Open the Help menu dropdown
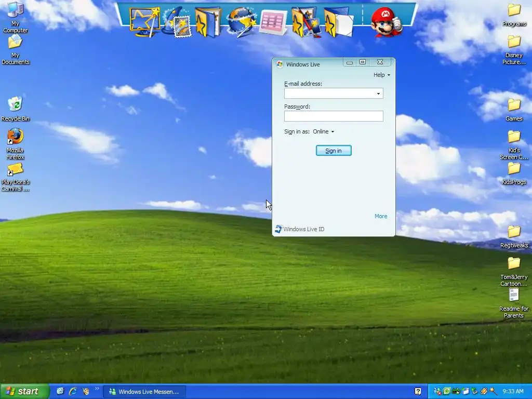The width and height of the screenshot is (532, 399). coord(382,75)
